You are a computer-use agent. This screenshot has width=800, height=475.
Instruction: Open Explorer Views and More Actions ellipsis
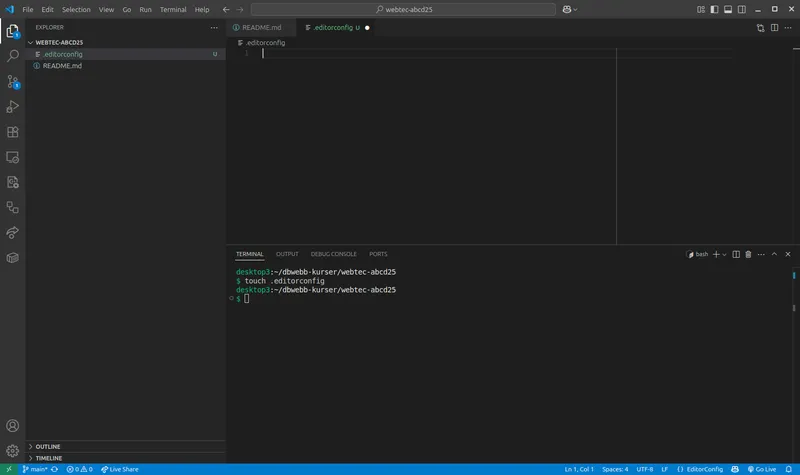[214, 28]
